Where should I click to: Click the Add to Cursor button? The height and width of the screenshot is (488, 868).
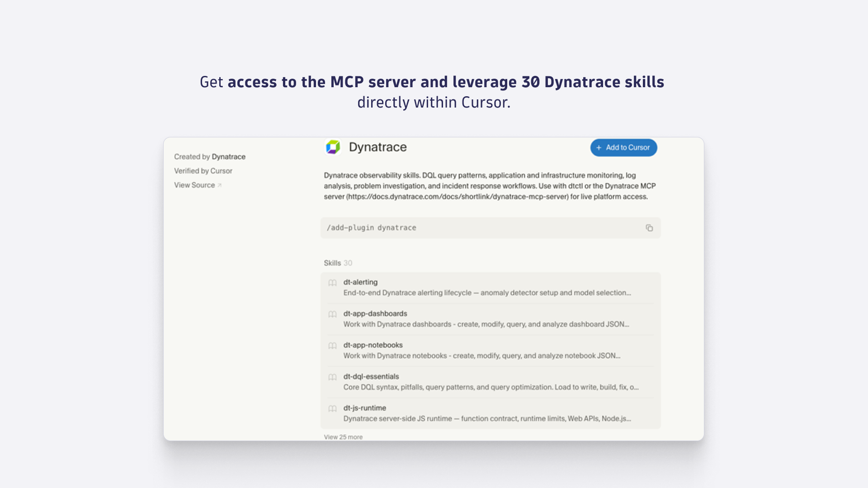click(623, 147)
